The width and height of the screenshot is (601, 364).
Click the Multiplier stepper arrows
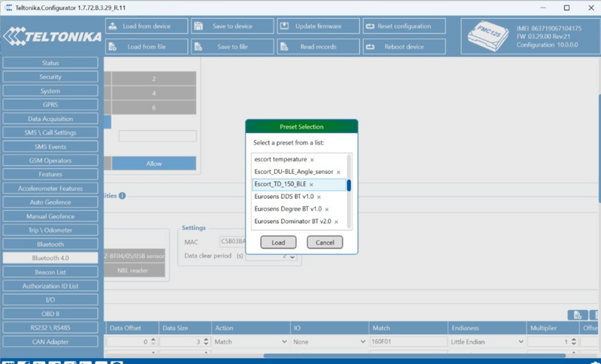pyautogui.click(x=574, y=341)
